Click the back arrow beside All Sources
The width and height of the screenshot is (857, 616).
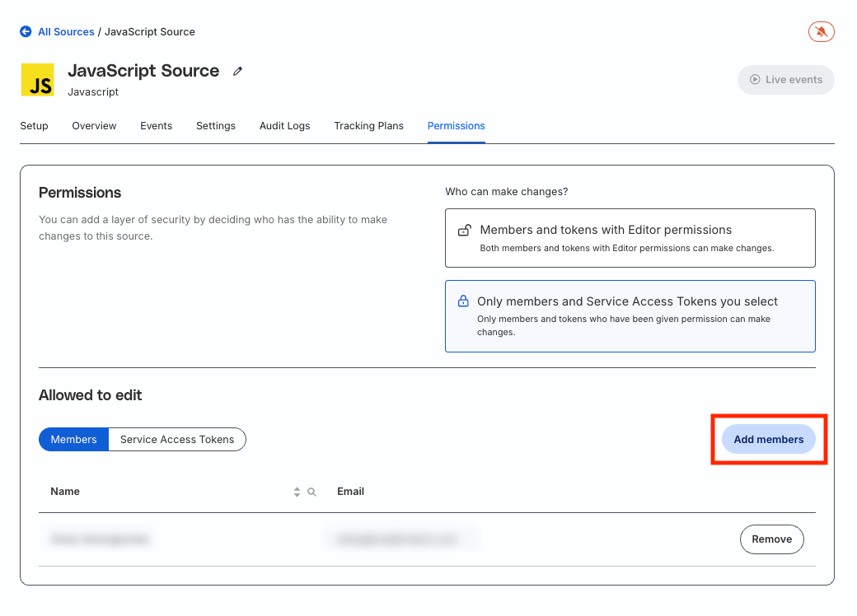[26, 31]
